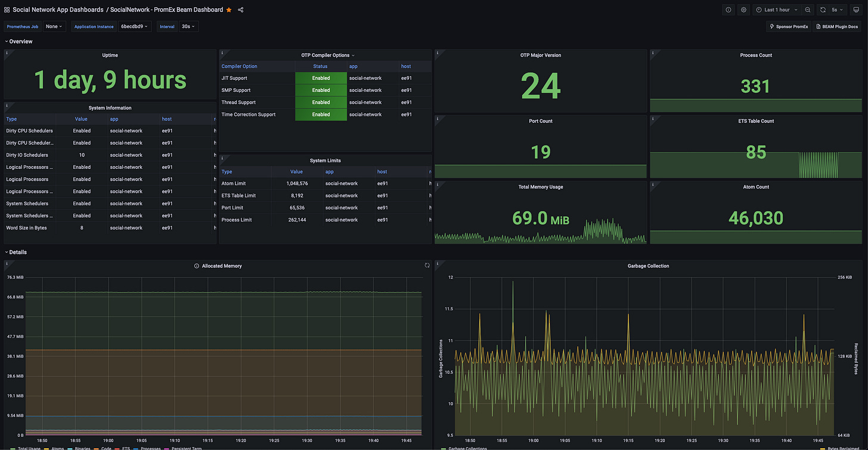Click the zoom out time range icon

pos(807,10)
